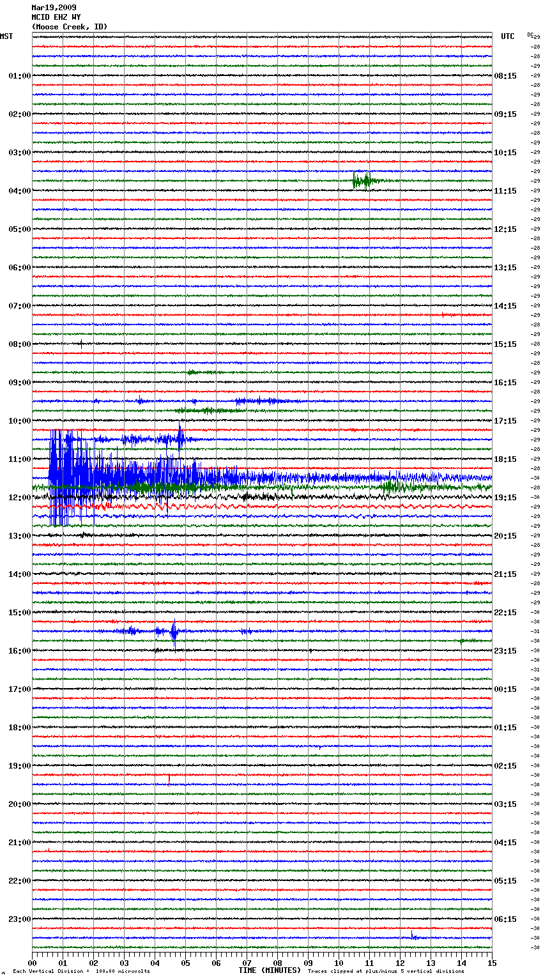Click the '10:15' UTC time label

pos(505,153)
